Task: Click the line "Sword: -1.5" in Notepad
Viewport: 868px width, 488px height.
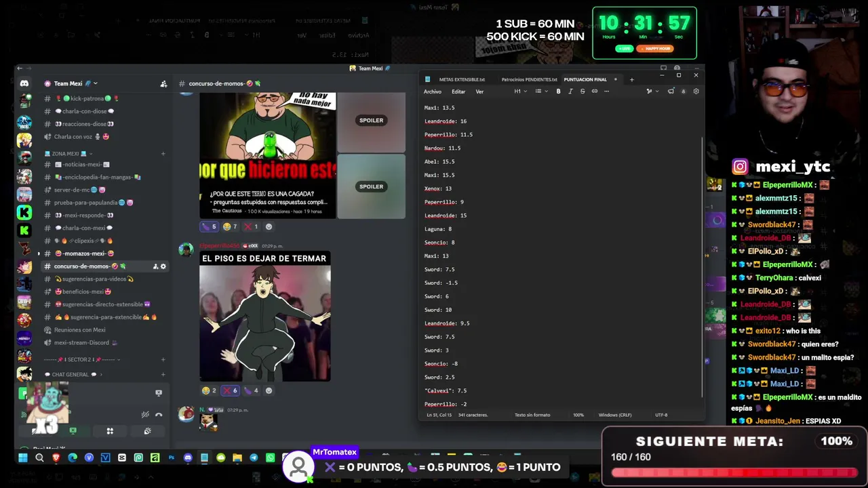Action: (x=441, y=283)
